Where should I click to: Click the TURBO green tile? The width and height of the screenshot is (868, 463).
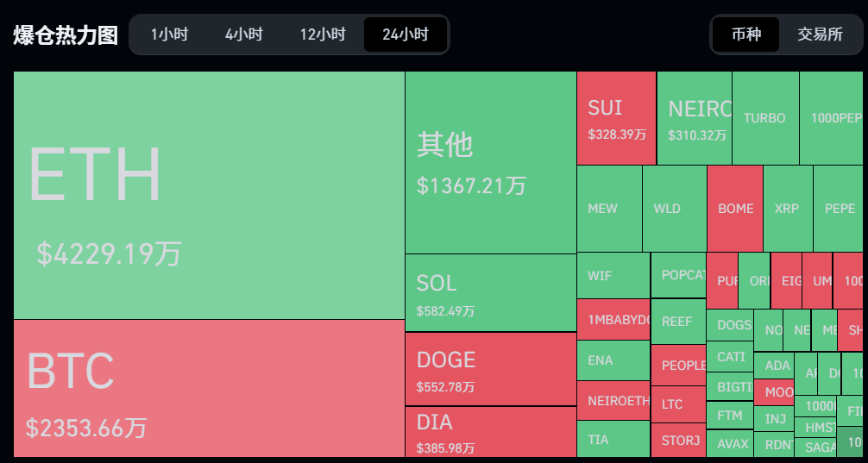point(765,118)
